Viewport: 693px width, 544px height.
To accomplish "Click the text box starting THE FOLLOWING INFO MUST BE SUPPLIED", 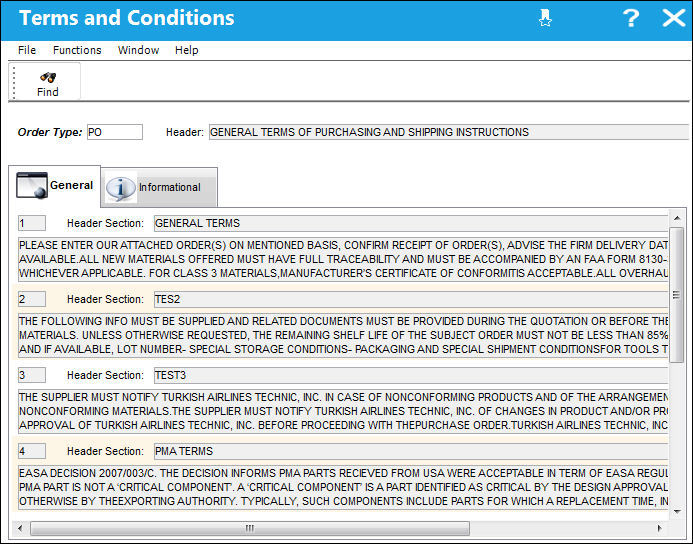I will click(x=343, y=335).
